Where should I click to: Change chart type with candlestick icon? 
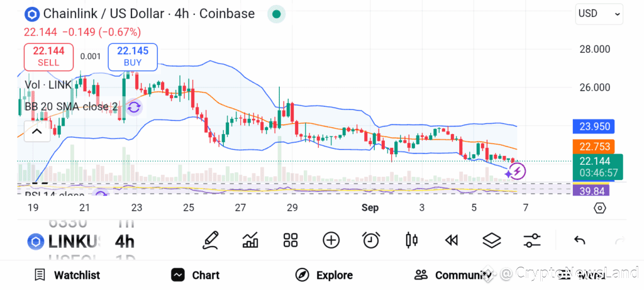coord(411,240)
